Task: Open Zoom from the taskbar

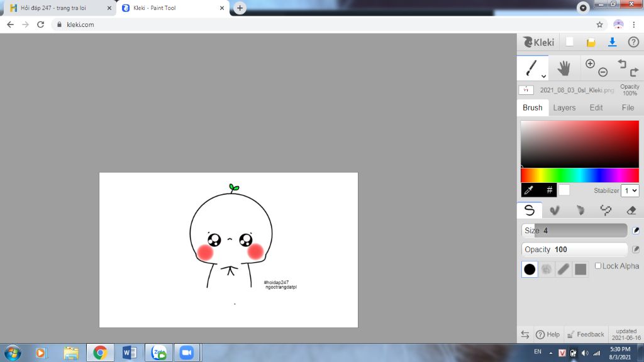Action: 187,353
